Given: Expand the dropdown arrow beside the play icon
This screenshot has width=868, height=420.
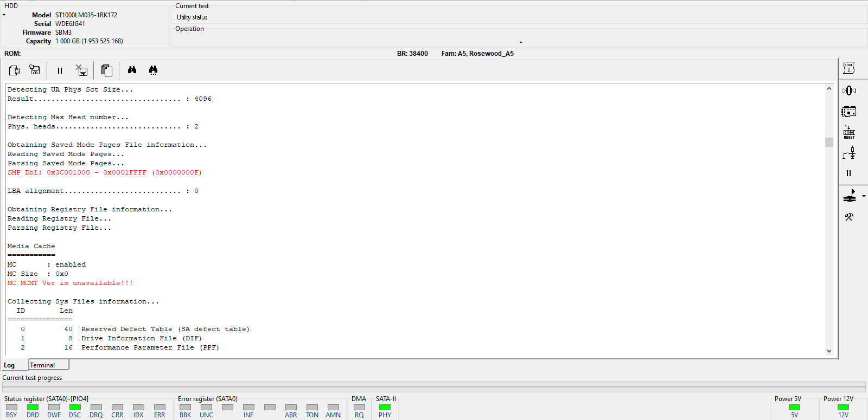Looking at the screenshot, I should click(x=864, y=196).
